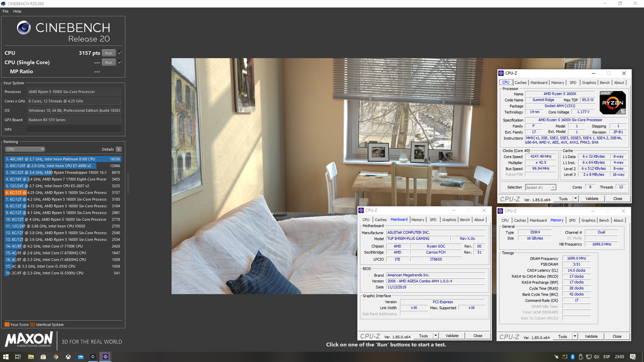Select the orange 4.25 GHz Ryzen 5 1600X row
644x362 pixels.
pyautogui.click(x=63, y=192)
